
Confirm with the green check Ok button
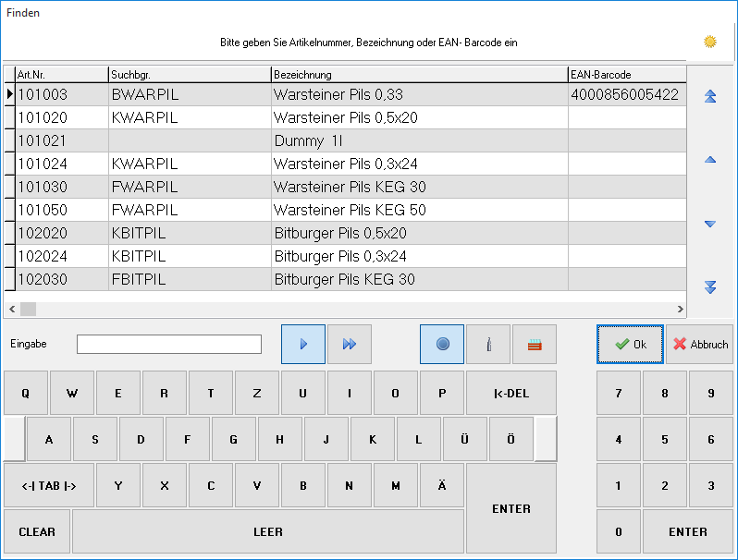630,344
